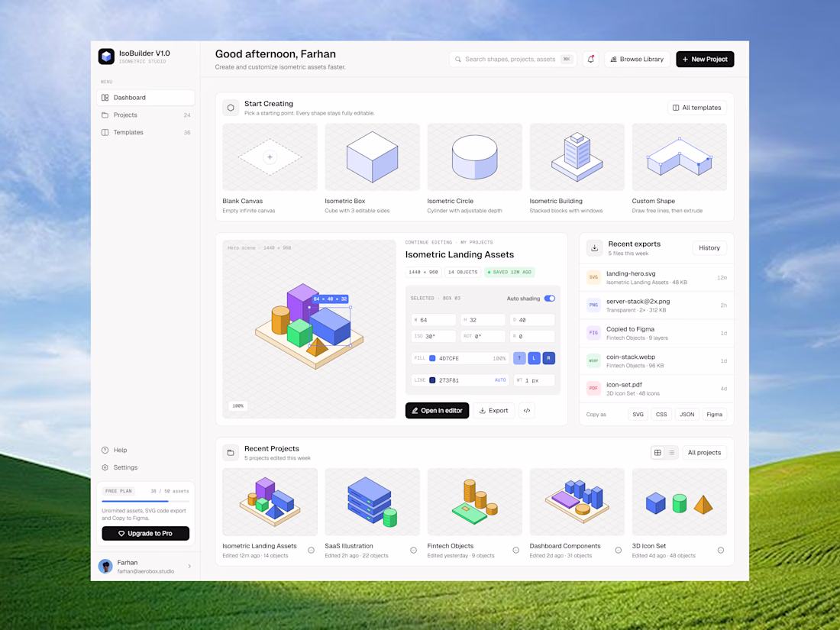Viewport: 840px width, 630px height.
Task: Click Open in editor
Action: tap(437, 410)
